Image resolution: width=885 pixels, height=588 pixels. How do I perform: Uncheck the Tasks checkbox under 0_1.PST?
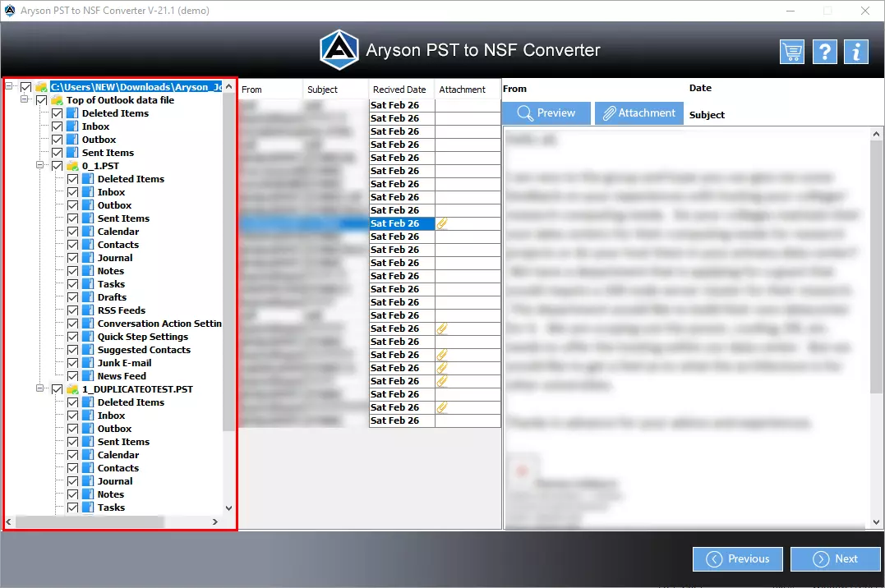point(73,284)
